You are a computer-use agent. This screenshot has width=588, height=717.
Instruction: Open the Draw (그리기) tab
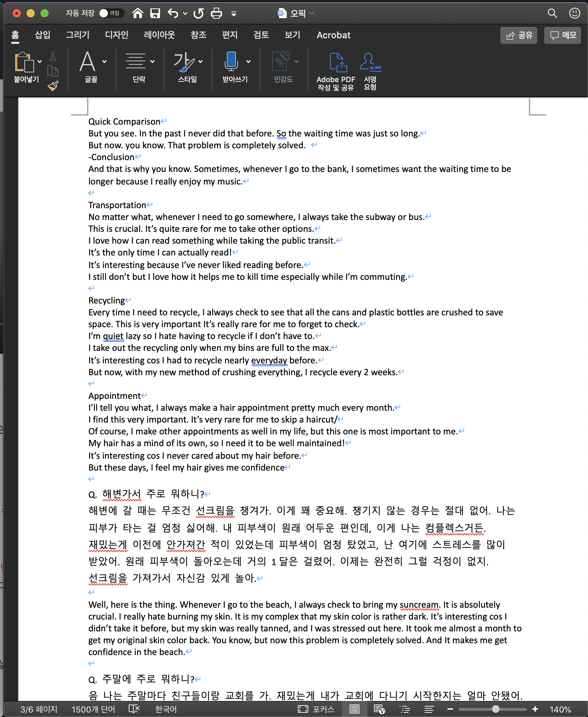point(78,35)
